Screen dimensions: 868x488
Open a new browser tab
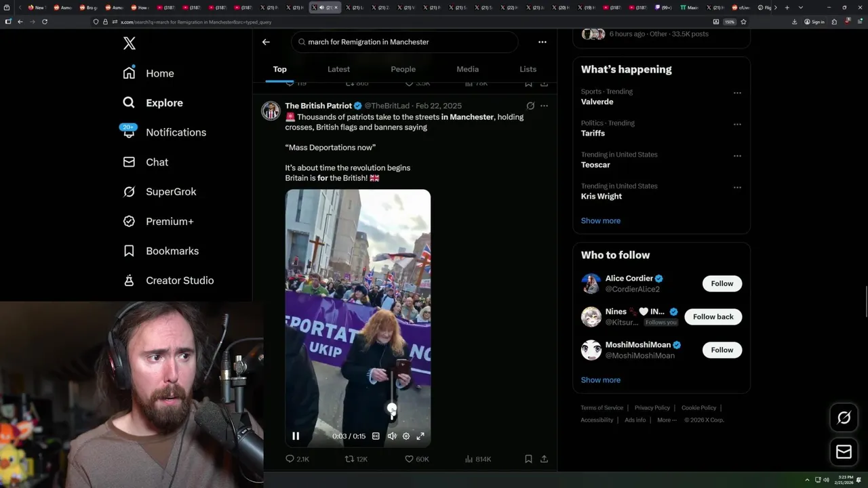point(787,7)
